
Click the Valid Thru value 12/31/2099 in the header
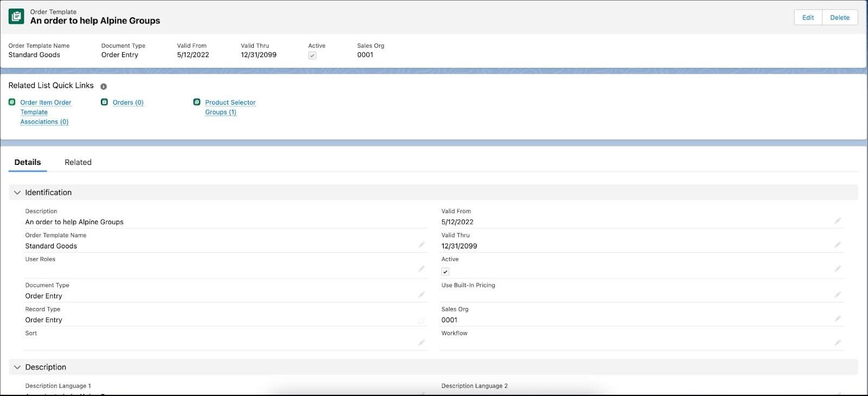click(259, 55)
